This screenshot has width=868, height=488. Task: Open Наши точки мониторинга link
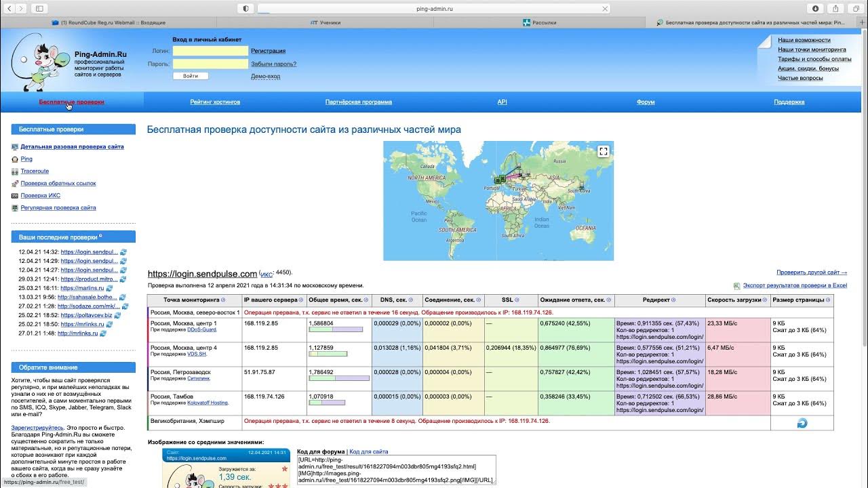click(812, 49)
